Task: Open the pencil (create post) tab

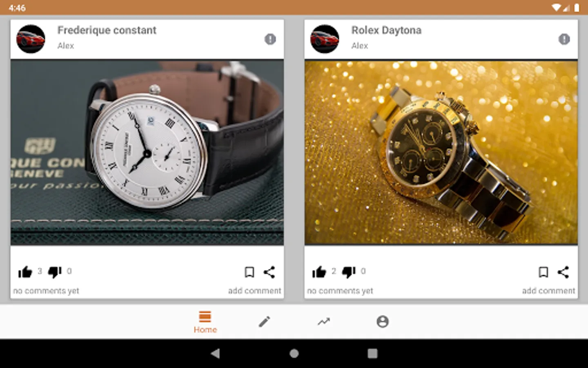Action: (x=264, y=322)
